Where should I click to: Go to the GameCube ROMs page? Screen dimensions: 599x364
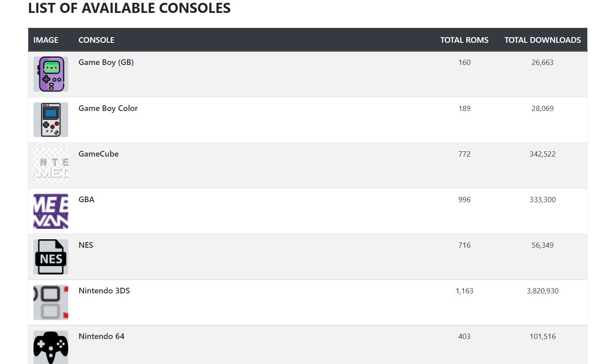point(98,154)
